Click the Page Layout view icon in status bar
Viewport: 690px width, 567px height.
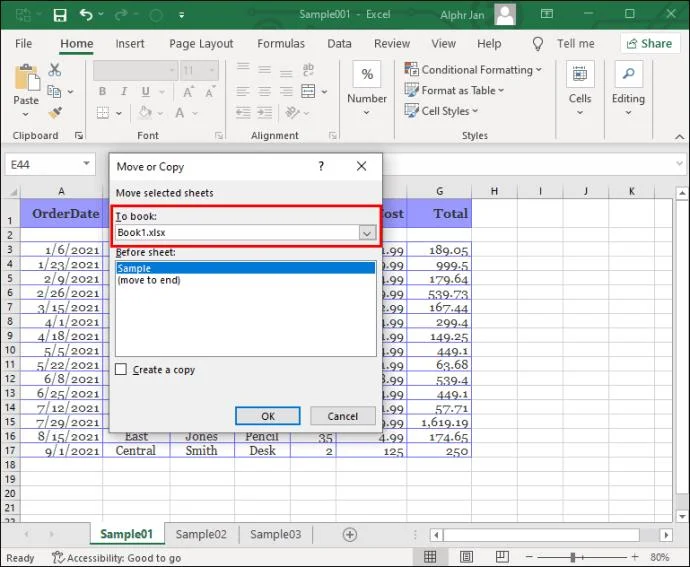tap(466, 557)
